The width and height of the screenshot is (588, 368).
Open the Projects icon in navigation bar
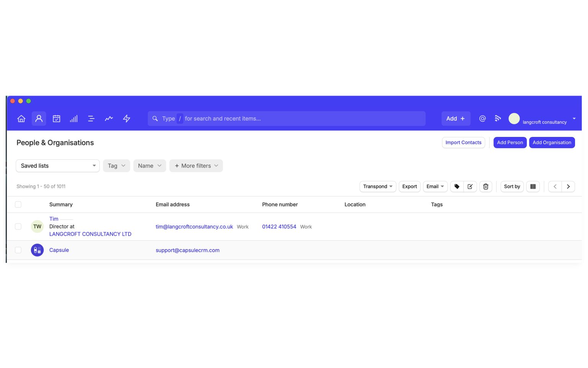(91, 119)
